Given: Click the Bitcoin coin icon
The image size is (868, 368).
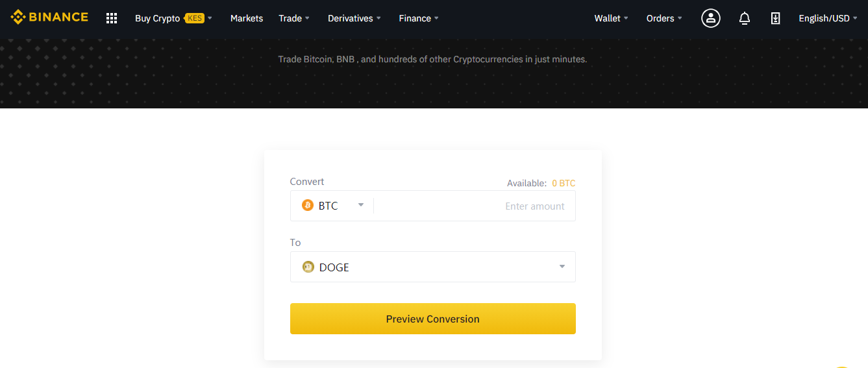Looking at the screenshot, I should click(308, 206).
